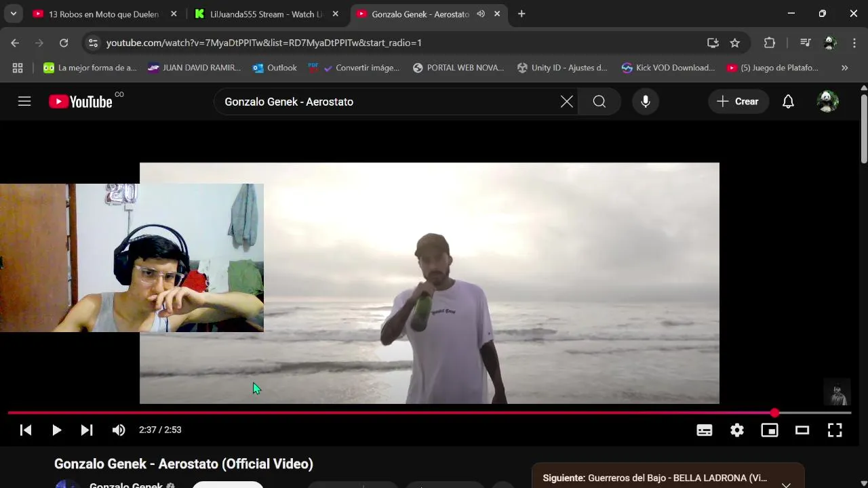Open the YouTube guide hamburger menu
The width and height of the screenshot is (868, 488).
[24, 102]
